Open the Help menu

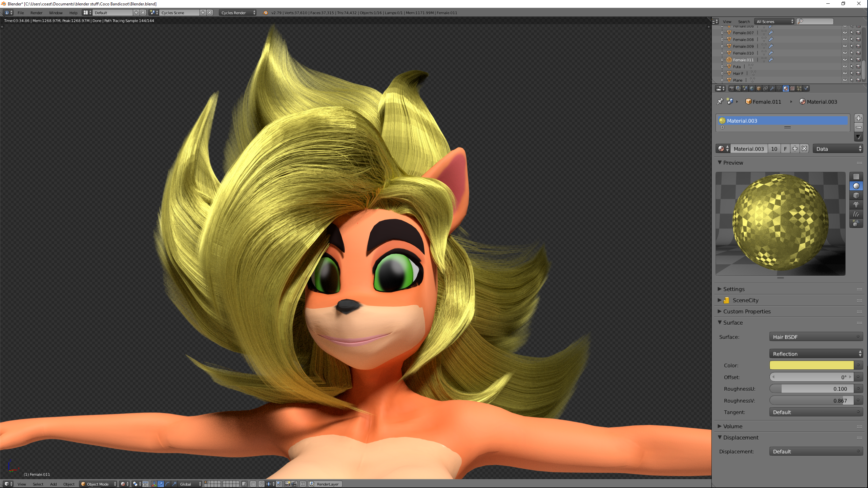tap(73, 13)
